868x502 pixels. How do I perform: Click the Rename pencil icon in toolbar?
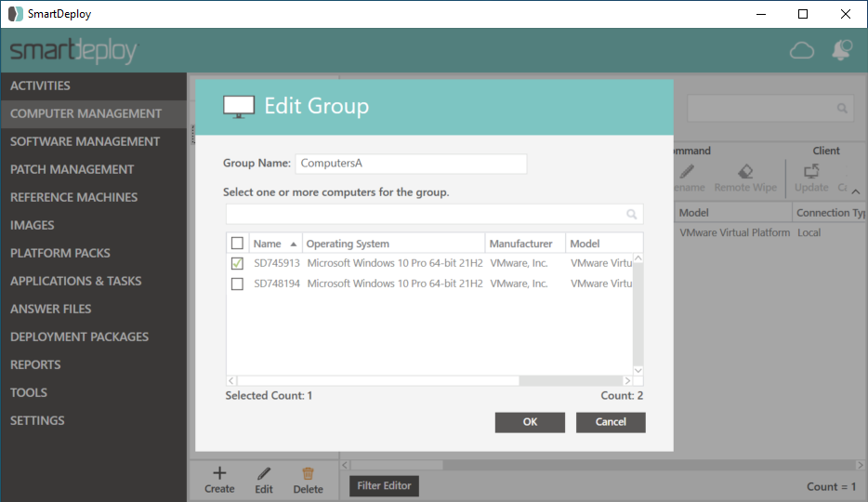pyautogui.click(x=687, y=172)
